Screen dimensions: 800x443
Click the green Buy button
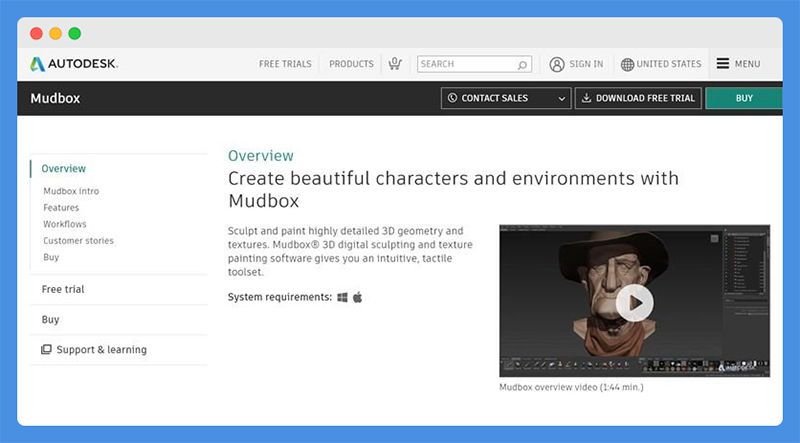(x=743, y=98)
